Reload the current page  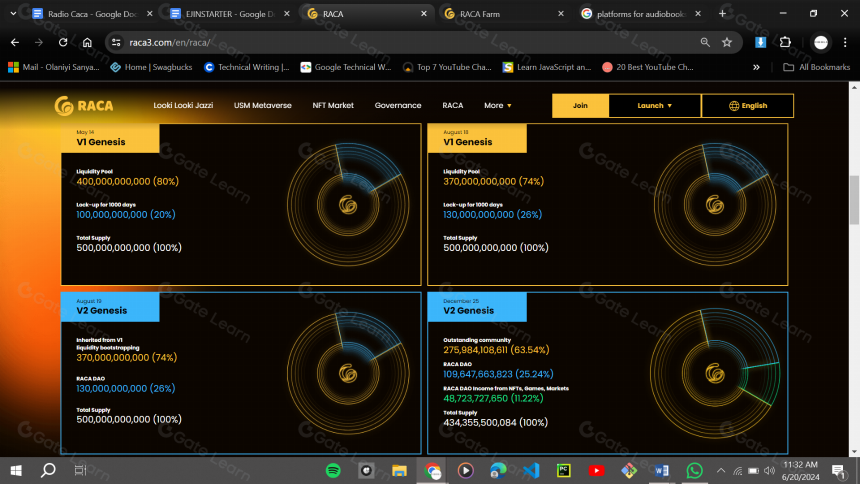coord(63,42)
